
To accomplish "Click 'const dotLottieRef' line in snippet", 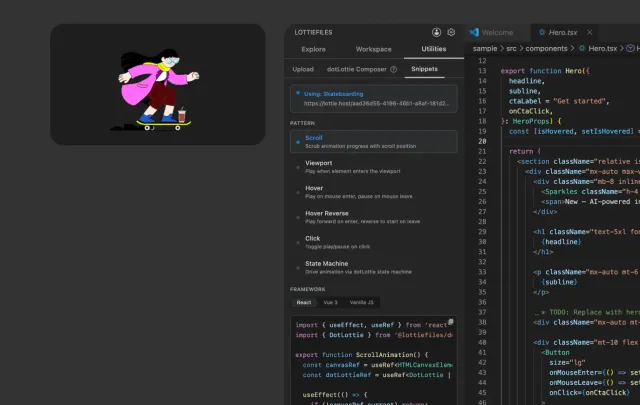I will pos(376,375).
